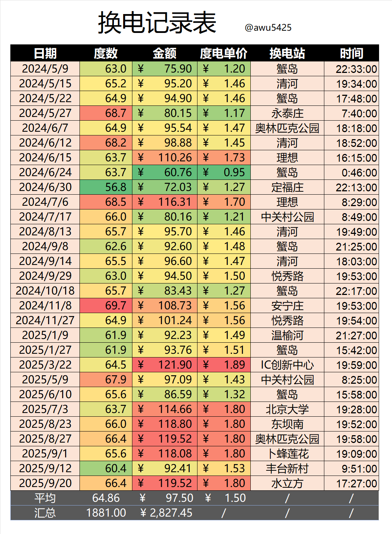Select the green 56.8 度数 cell
The height and width of the screenshot is (534, 392).
[106, 187]
